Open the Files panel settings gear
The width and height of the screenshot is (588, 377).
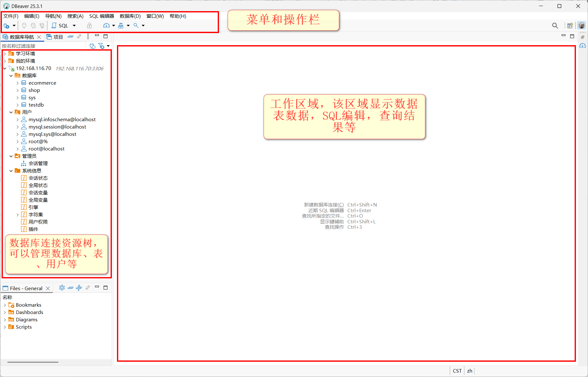(x=62, y=288)
